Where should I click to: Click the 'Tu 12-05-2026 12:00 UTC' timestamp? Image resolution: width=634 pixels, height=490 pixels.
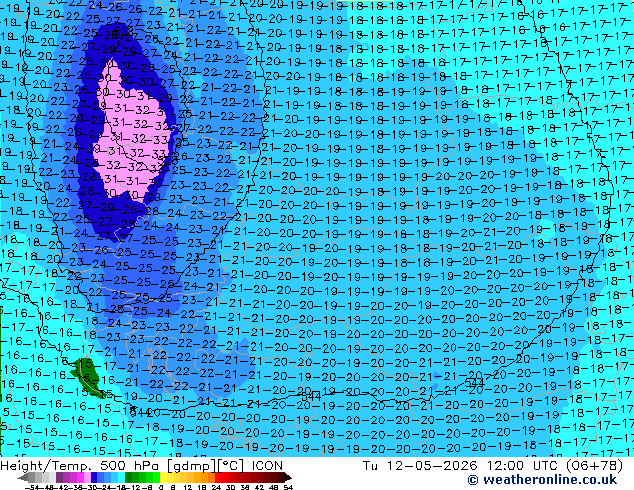click(461, 466)
